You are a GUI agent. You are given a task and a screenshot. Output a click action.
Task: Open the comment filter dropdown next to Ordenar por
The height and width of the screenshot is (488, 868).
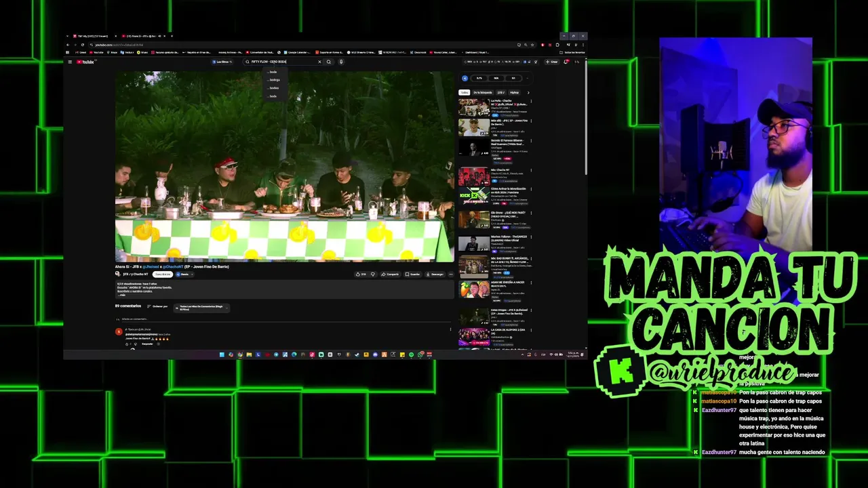click(x=201, y=308)
